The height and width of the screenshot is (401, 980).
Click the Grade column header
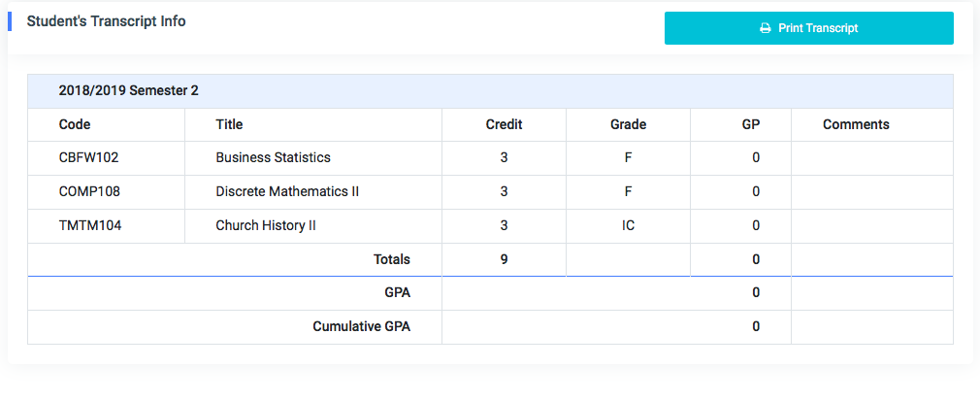pos(628,124)
